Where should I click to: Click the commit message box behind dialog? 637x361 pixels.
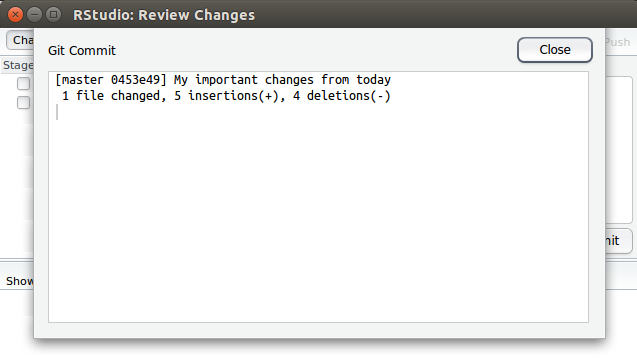(619, 149)
